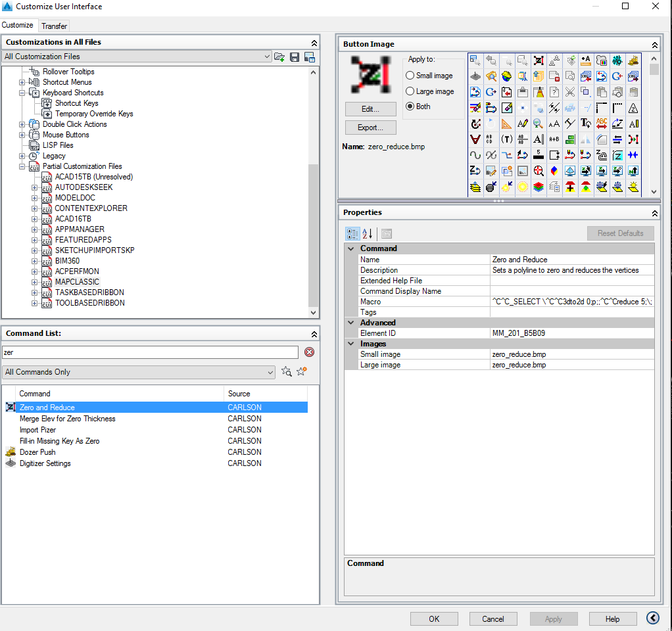Select the Large image radio option
Image resolution: width=672 pixels, height=631 pixels.
point(410,91)
